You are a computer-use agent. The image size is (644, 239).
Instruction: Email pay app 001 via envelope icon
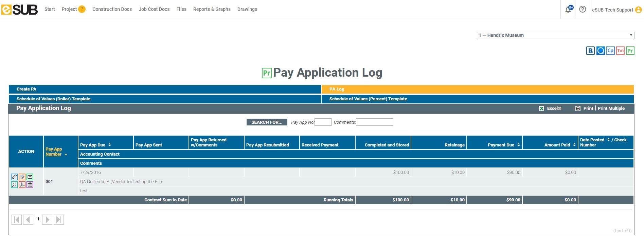[x=30, y=177]
